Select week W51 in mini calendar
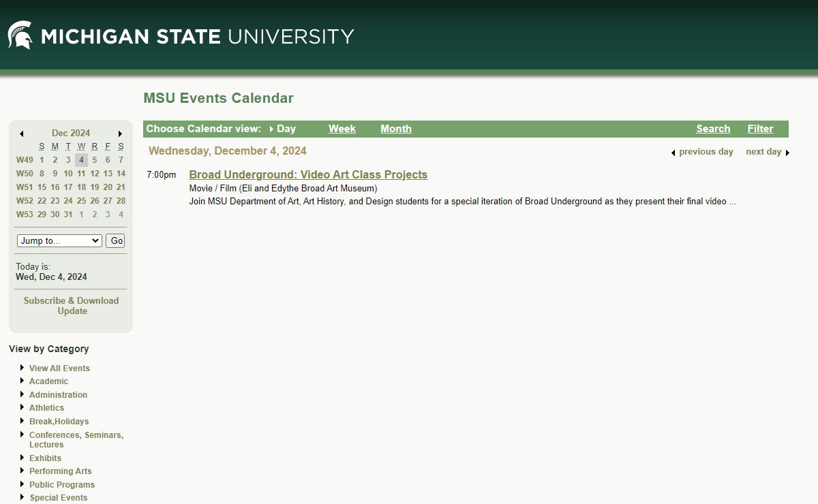This screenshot has width=818, height=504. pyautogui.click(x=25, y=187)
